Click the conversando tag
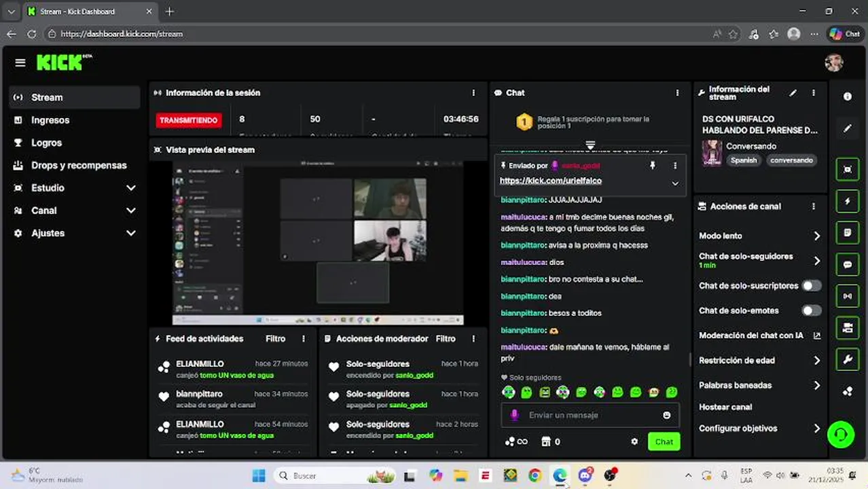The image size is (868, 489). tap(791, 160)
